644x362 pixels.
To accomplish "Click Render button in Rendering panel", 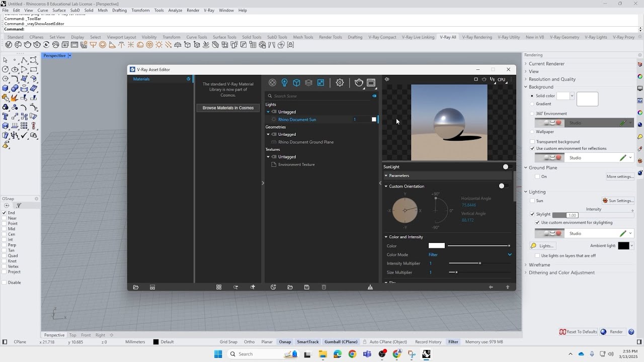I will tap(612, 332).
